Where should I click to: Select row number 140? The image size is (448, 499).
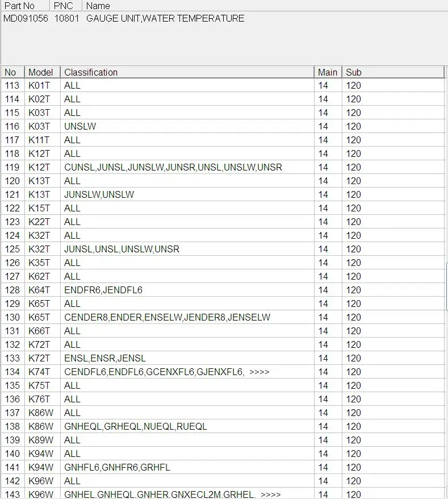point(12,454)
